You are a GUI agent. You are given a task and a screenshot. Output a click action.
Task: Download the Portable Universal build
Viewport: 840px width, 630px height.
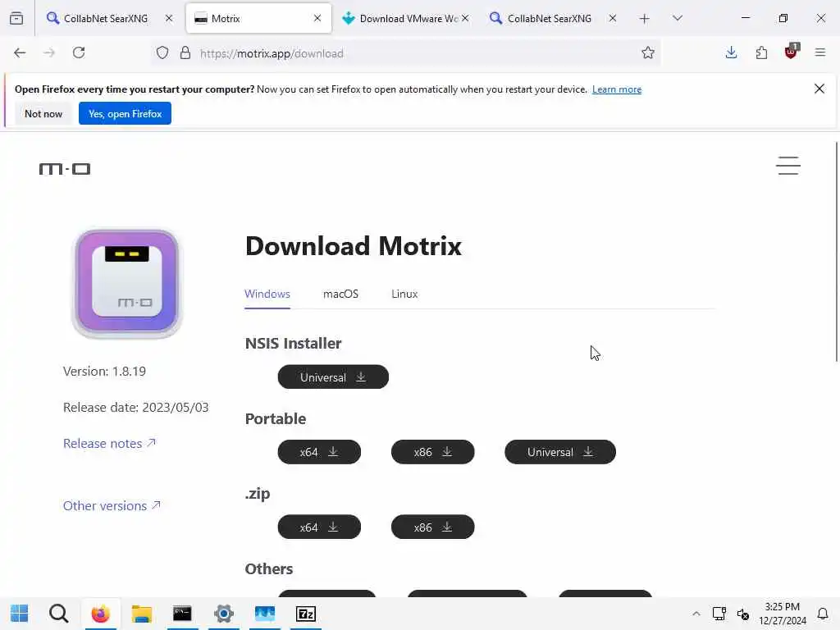coord(560,452)
